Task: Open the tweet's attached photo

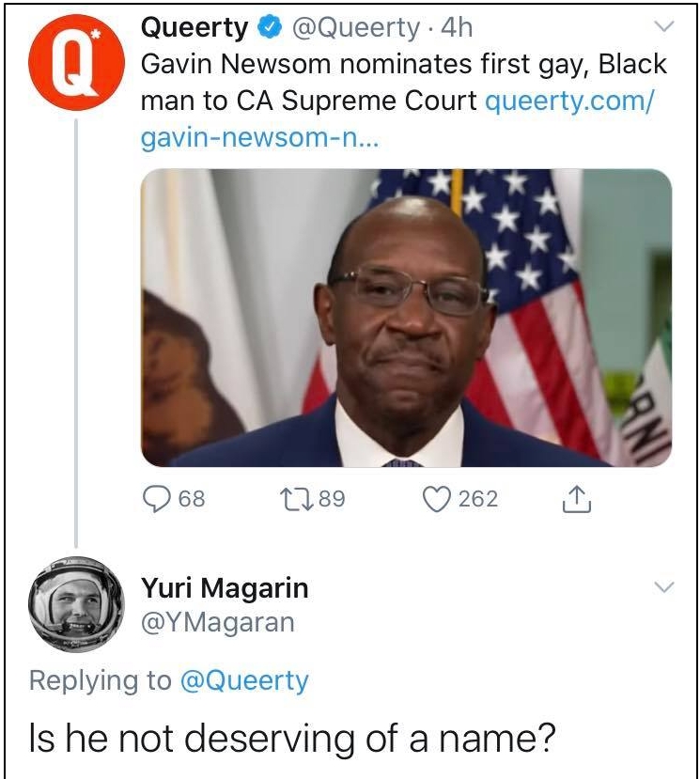Action: click(406, 318)
